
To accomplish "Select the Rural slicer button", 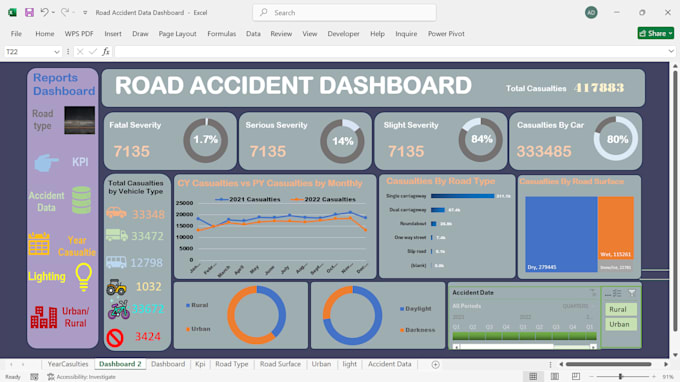I will point(621,309).
